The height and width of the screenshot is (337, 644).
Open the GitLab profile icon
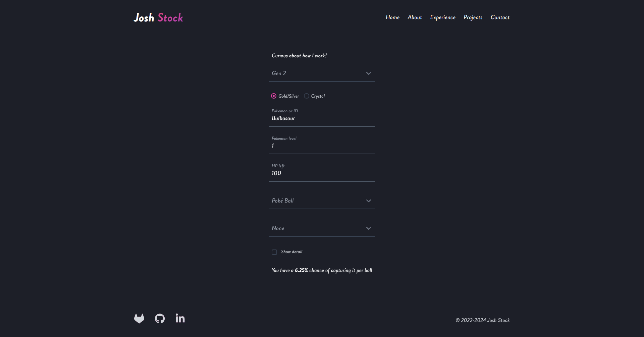[139, 318]
